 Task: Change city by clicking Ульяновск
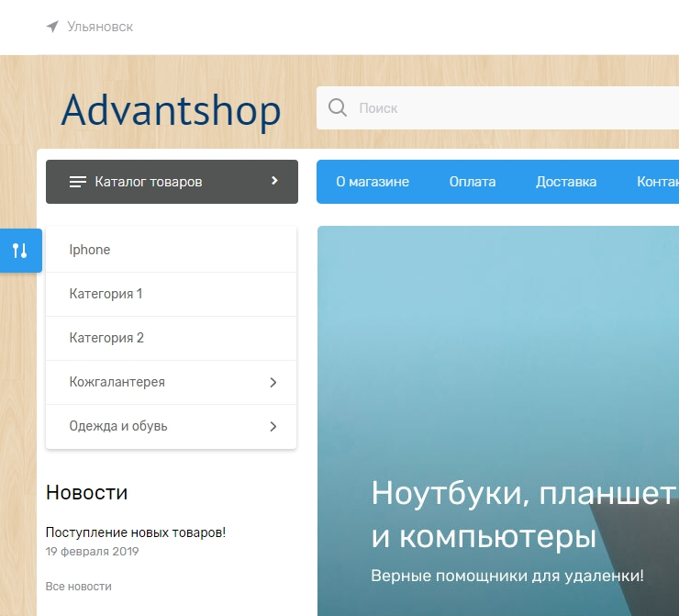click(100, 27)
